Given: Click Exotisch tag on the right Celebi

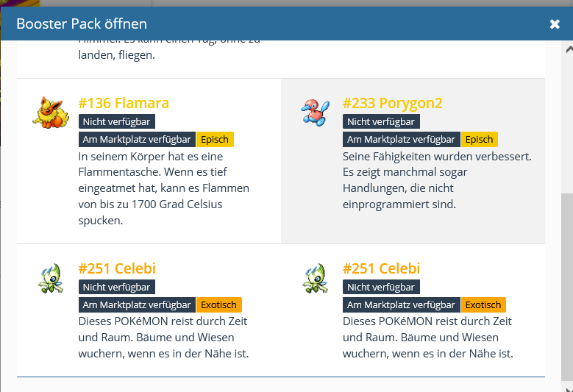Looking at the screenshot, I should pos(483,304).
